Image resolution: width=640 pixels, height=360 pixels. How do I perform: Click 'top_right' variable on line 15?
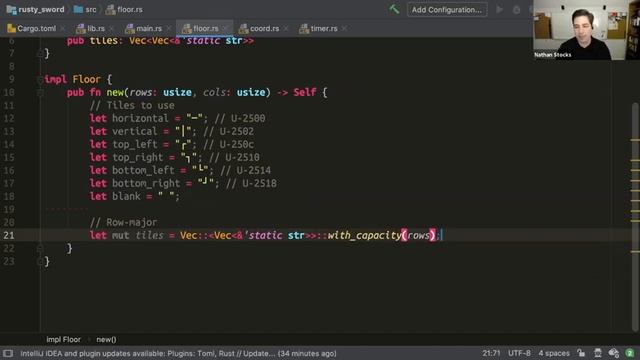(x=138, y=158)
